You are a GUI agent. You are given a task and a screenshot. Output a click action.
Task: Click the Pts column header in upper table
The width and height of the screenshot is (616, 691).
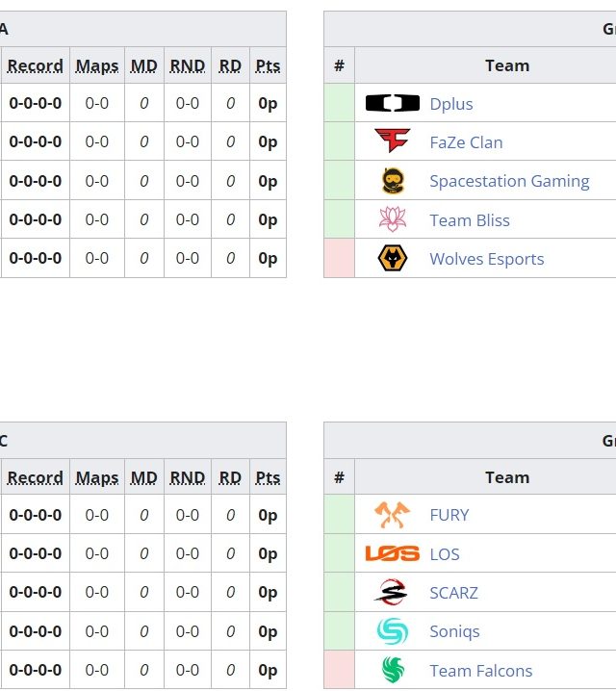(268, 65)
